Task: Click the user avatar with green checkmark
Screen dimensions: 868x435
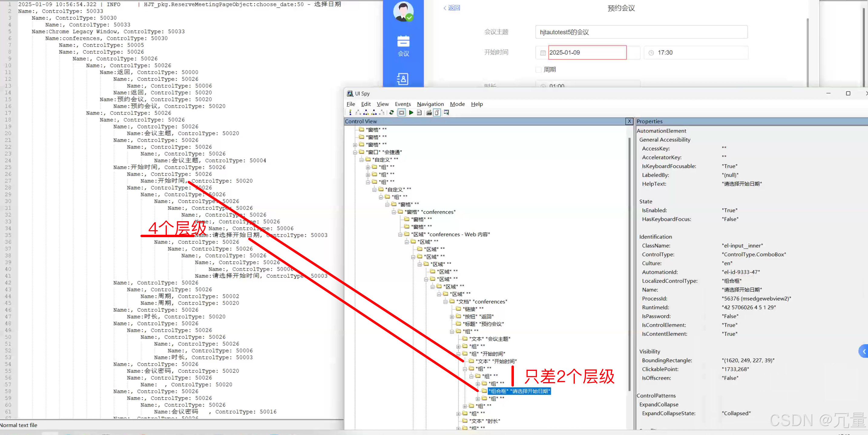Action: [x=403, y=12]
